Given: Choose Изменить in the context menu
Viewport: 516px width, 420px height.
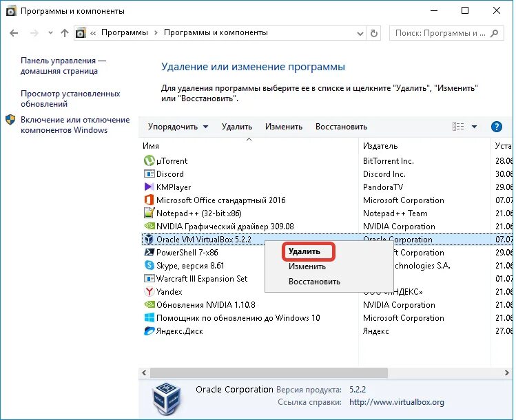Looking at the screenshot, I should [x=307, y=266].
